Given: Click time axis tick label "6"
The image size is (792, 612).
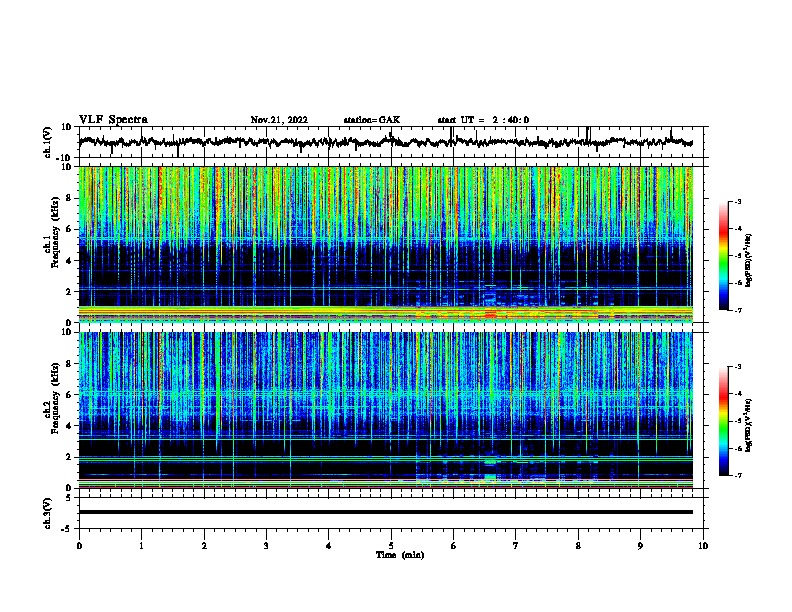Looking at the screenshot, I should coord(454,546).
